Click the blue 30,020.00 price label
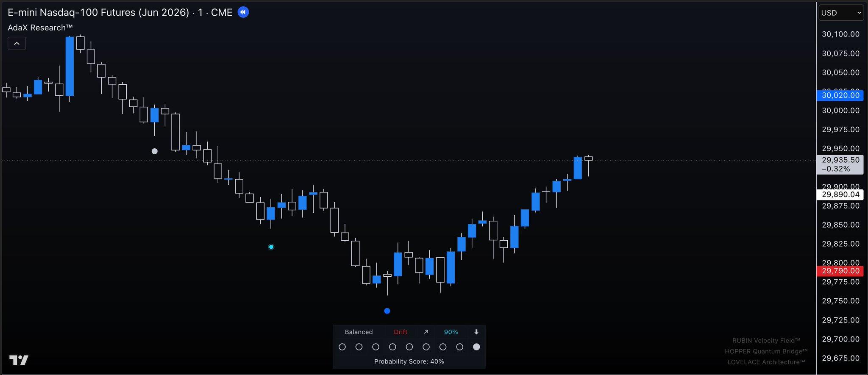Viewport: 868px width, 375px height. point(840,95)
